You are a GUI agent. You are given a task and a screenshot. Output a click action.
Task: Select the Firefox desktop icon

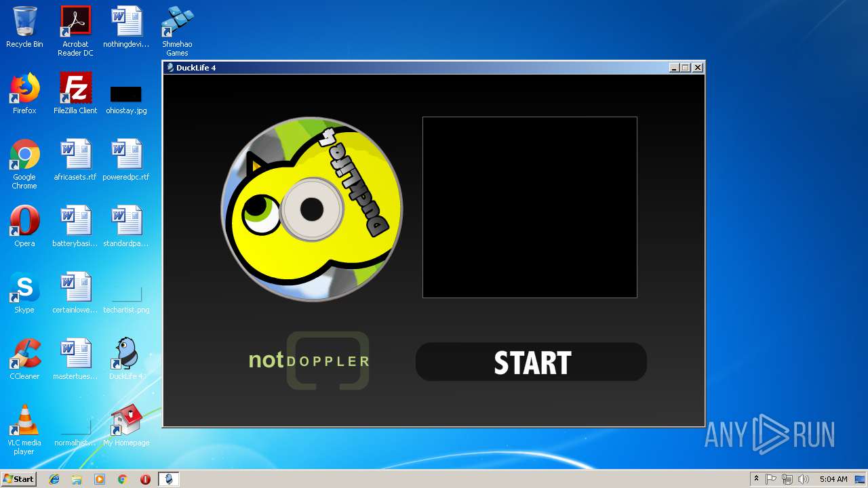(x=24, y=94)
